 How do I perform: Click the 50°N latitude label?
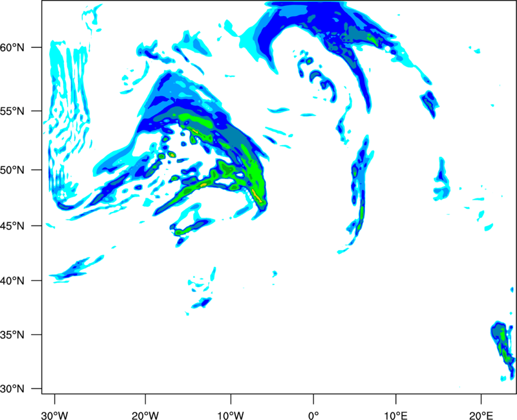(12, 170)
